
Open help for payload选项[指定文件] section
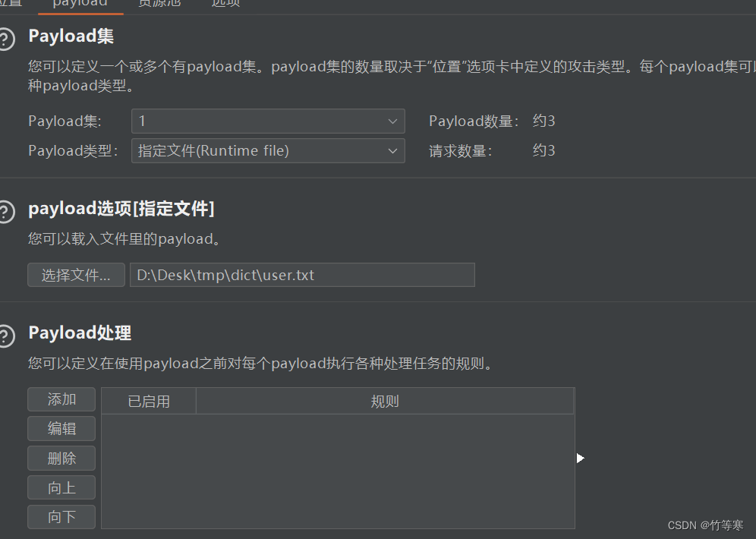coord(6,212)
